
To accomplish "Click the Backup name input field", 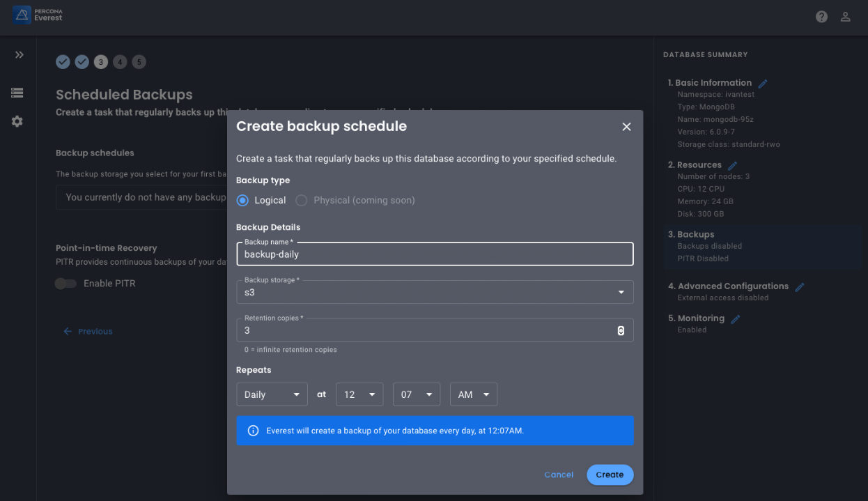I will click(435, 254).
